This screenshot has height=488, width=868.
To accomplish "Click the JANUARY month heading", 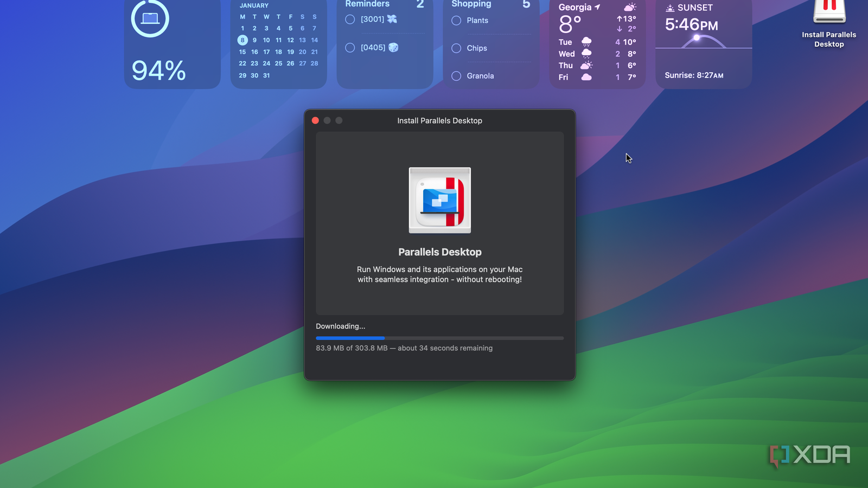I will click(254, 5).
